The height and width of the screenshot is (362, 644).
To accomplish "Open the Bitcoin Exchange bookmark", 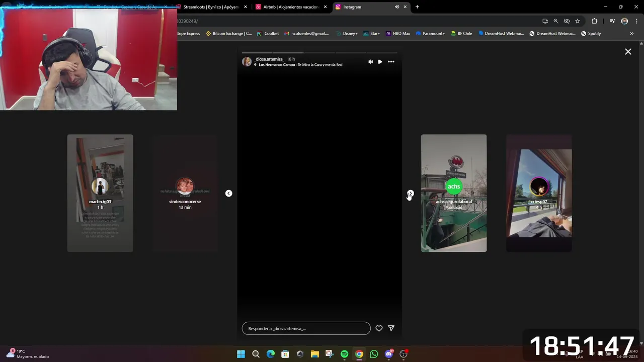I will pyautogui.click(x=228, y=34).
